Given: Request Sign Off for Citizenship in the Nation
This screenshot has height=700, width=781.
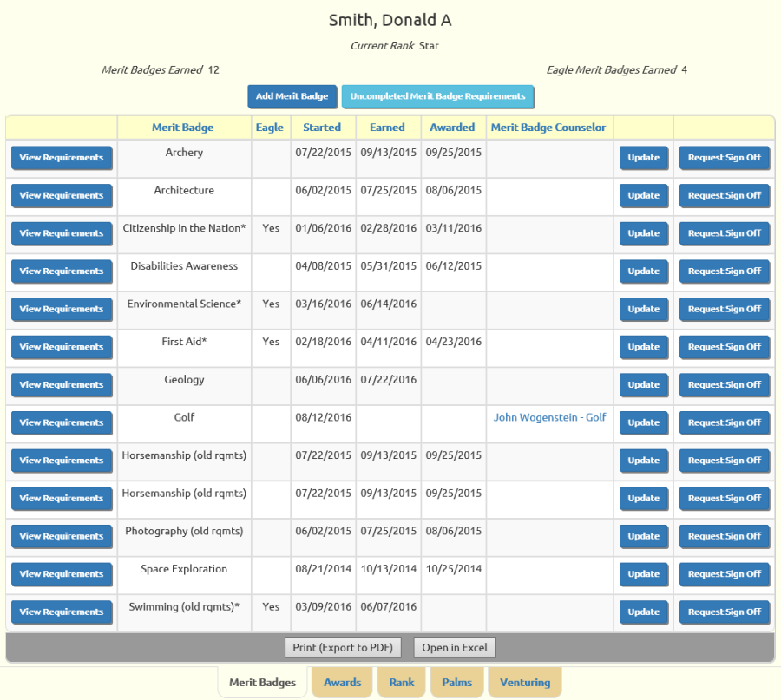Looking at the screenshot, I should (x=725, y=233).
